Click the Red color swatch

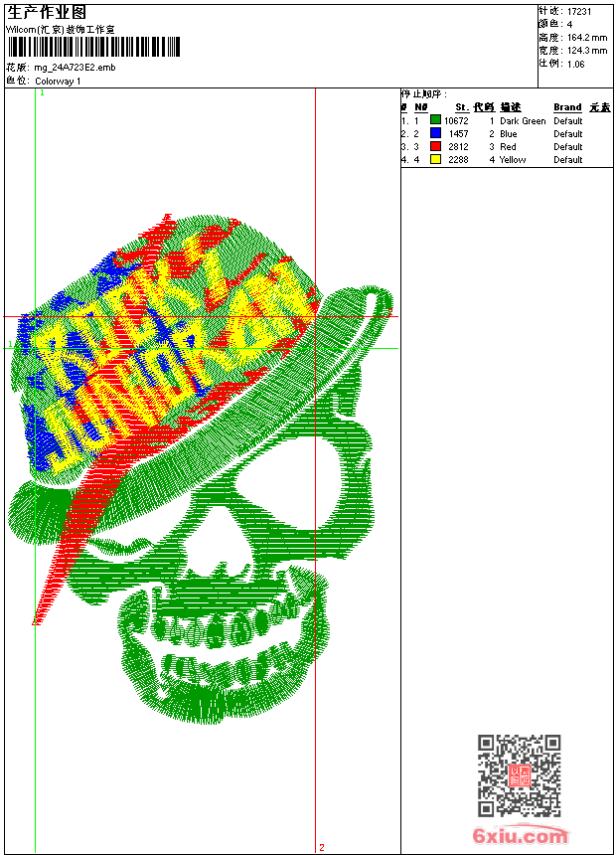click(x=435, y=146)
